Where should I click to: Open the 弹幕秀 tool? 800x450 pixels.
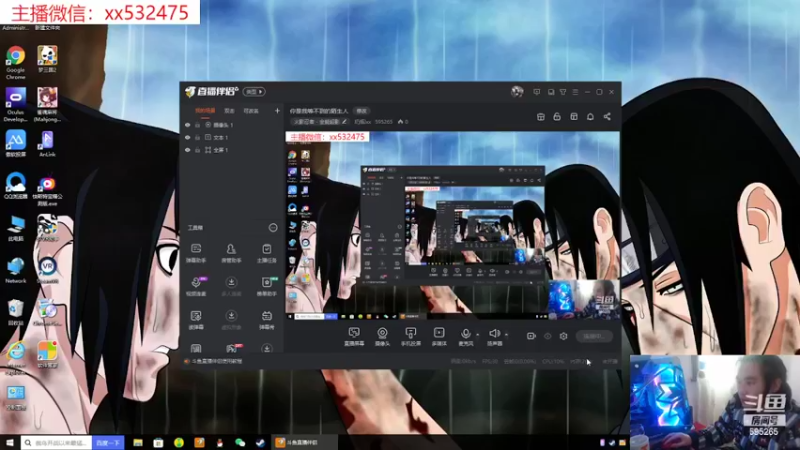pos(266,320)
